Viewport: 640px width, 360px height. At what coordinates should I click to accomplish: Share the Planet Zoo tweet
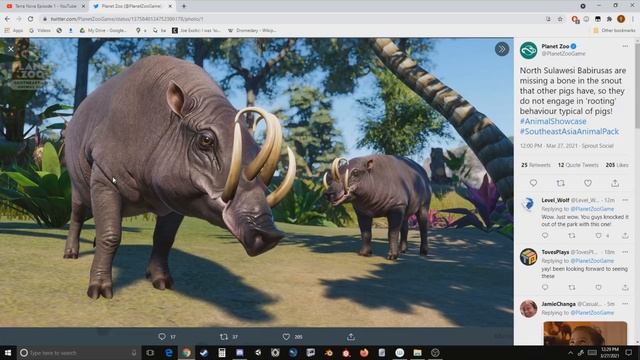(615, 183)
